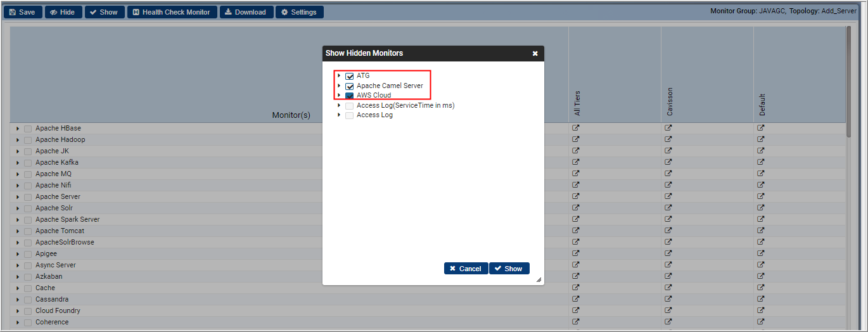Open link icon for Cassandra under All Tiers
Image resolution: width=868 pixels, height=332 pixels.
576,299
